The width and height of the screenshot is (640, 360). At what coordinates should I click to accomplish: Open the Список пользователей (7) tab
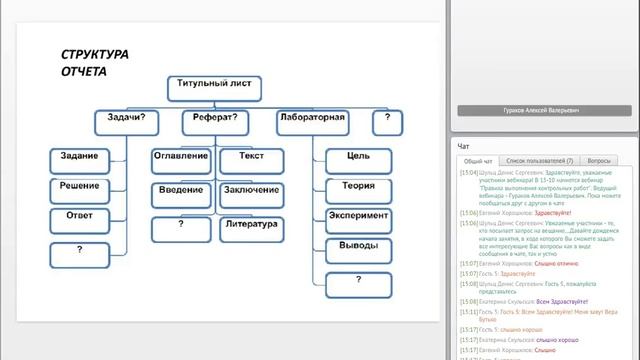point(539,161)
